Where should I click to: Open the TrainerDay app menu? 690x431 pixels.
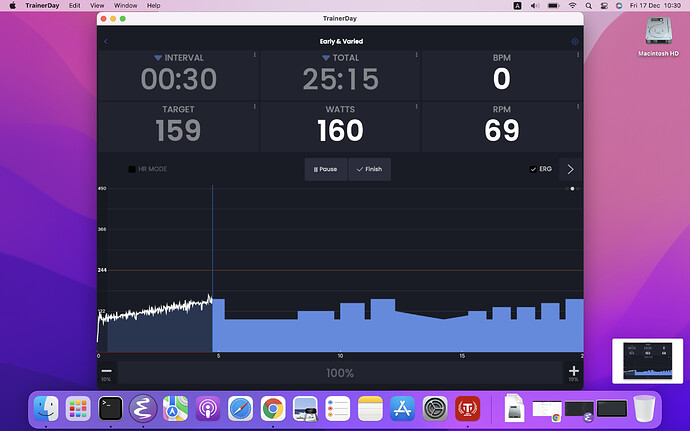coord(42,6)
